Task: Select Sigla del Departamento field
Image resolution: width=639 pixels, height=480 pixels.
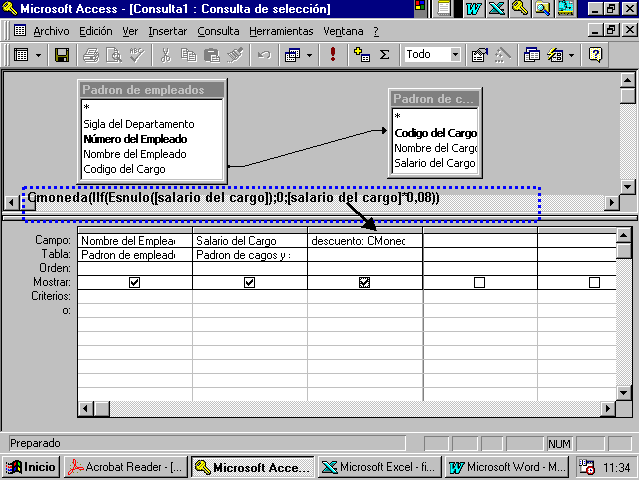Action: (139, 124)
